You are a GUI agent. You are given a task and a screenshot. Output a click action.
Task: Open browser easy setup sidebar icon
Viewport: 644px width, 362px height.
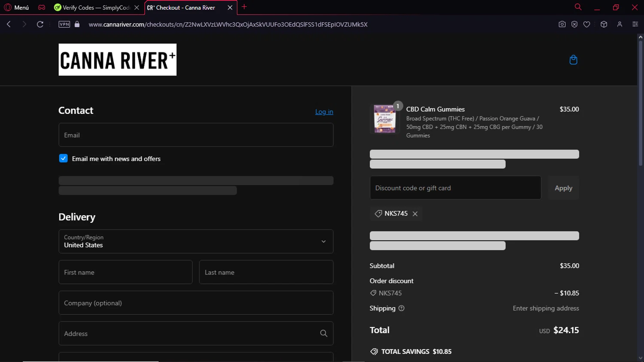point(635,24)
